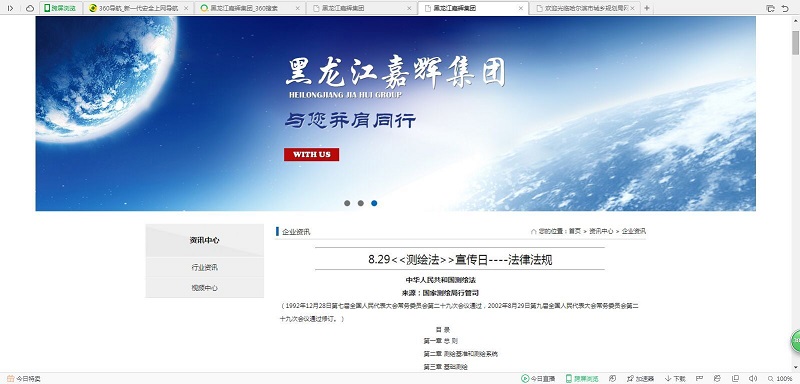Select the first carousel slide dot
Screen dimensions: 800x384
tap(347, 203)
